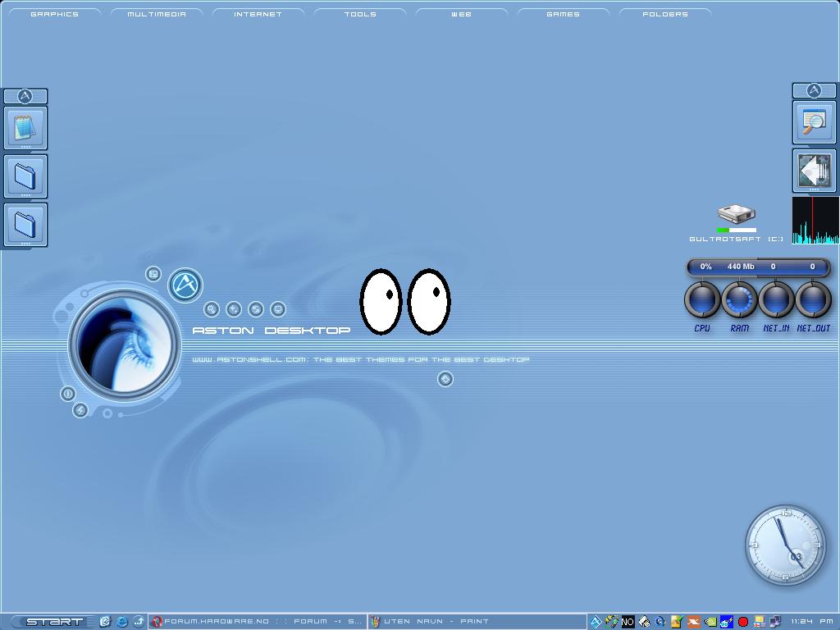The width and height of the screenshot is (840, 630).
Task: Open the Folders menu tab
Action: tap(664, 14)
